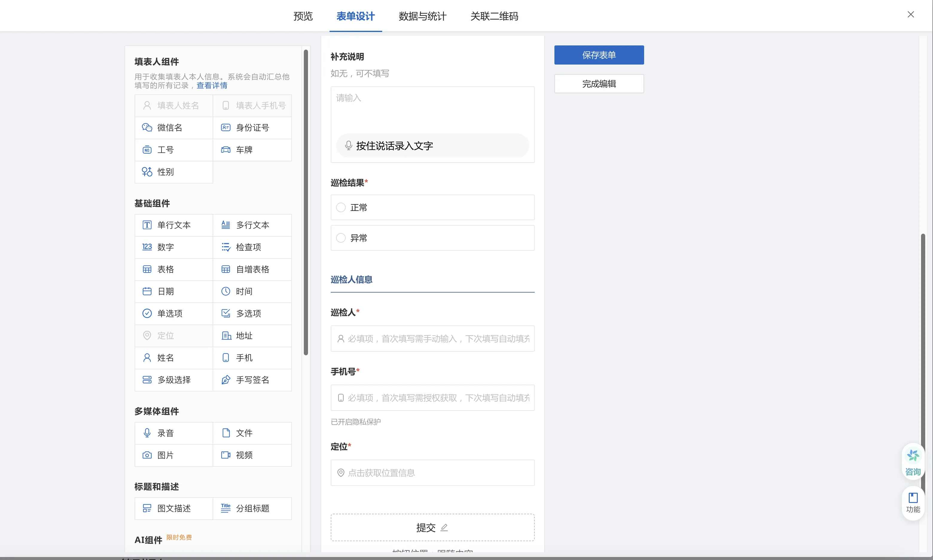The image size is (933, 560).
Task: Insert a 检查项 component
Action: click(x=252, y=247)
